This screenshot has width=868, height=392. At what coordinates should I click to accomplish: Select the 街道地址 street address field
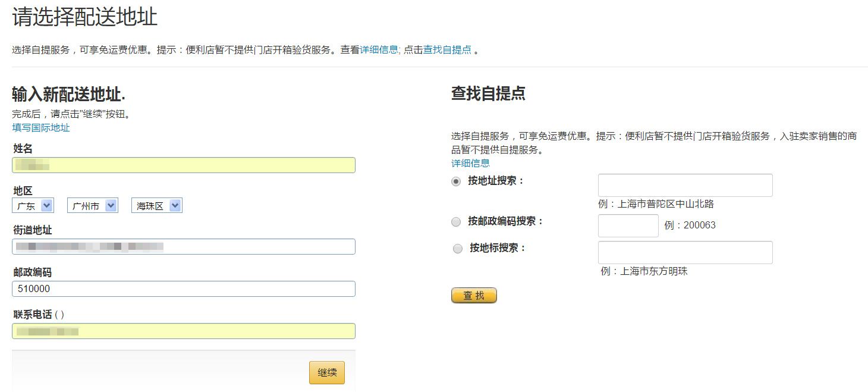coord(184,246)
